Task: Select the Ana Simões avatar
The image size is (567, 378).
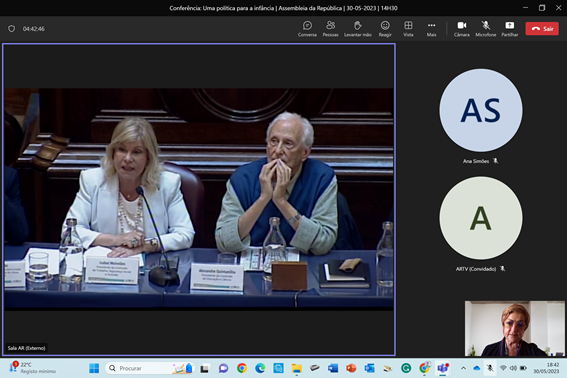Action: coord(481,110)
